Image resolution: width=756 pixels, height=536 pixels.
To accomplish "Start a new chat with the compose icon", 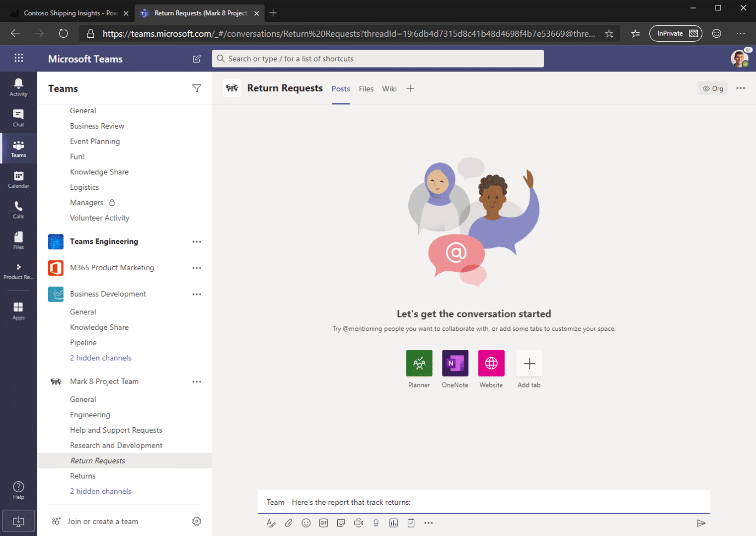I will [x=197, y=59].
